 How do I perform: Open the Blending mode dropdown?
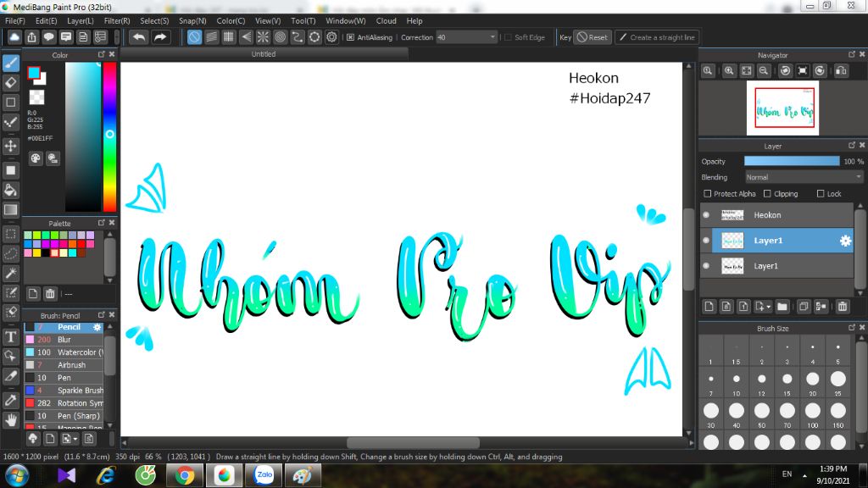click(x=804, y=177)
